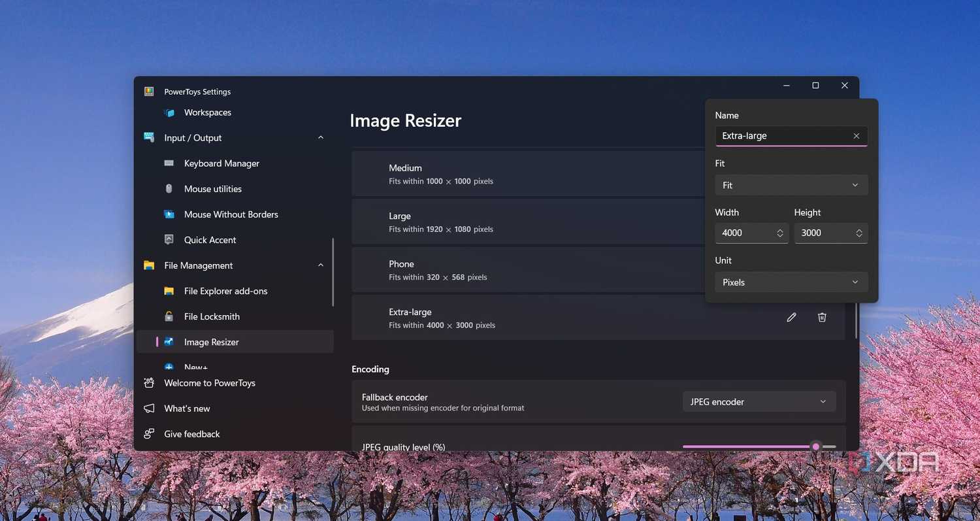
Task: Select the Phone preset row
Action: tap(528, 269)
